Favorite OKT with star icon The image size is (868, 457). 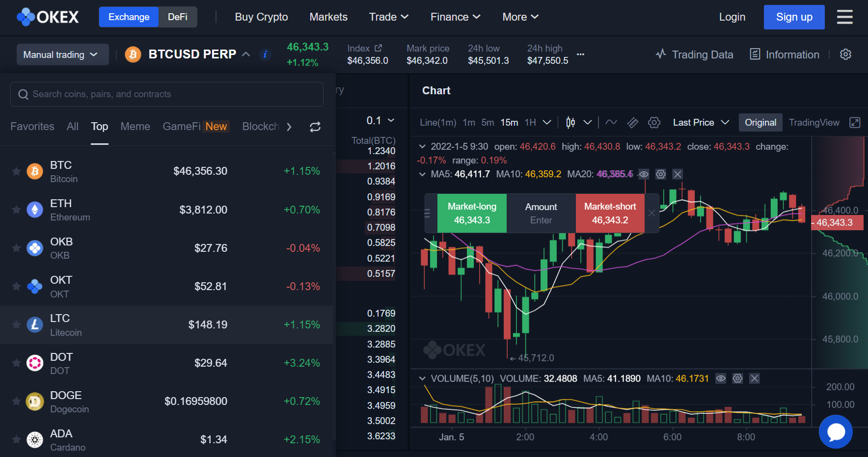[16, 286]
